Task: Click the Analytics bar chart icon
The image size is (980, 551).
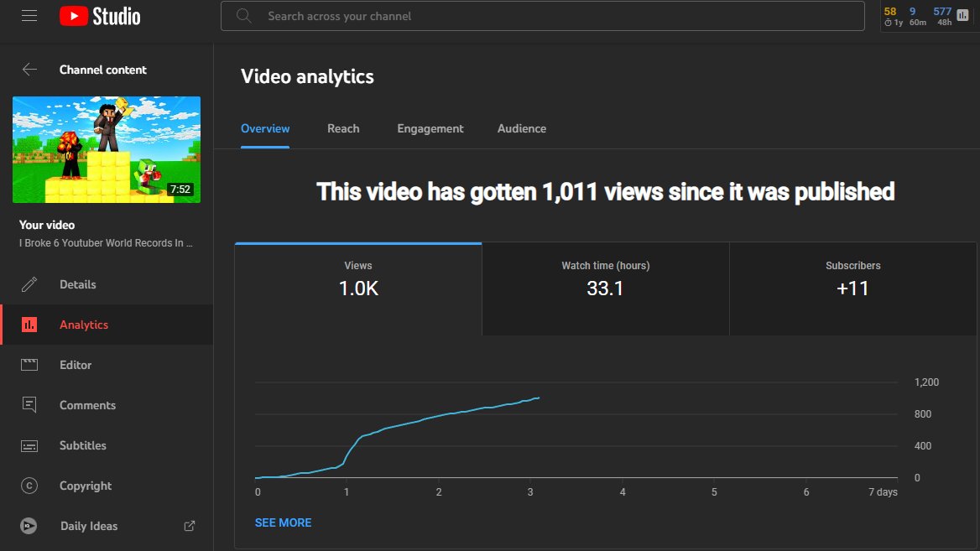Action: coord(29,325)
